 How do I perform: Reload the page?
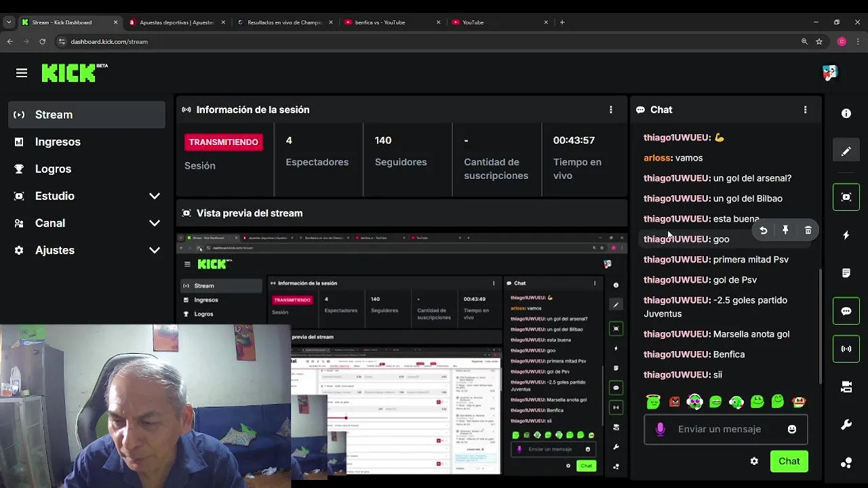tap(42, 41)
